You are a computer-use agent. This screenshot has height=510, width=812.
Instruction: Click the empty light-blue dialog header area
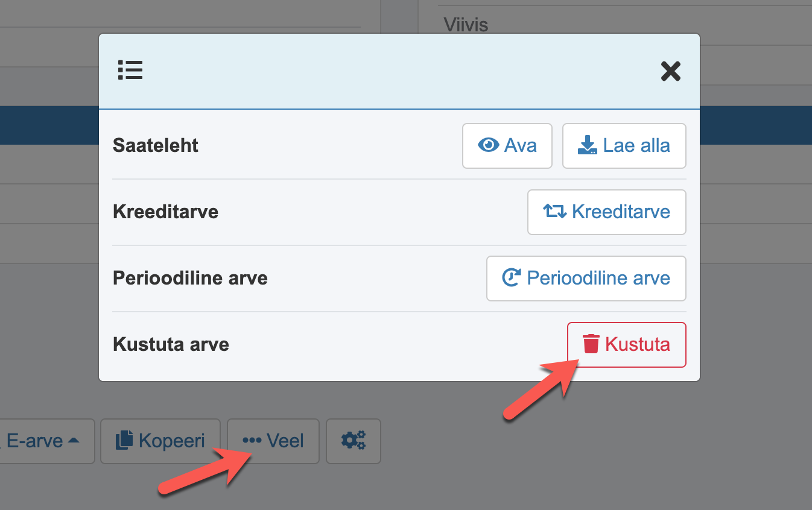click(x=398, y=71)
